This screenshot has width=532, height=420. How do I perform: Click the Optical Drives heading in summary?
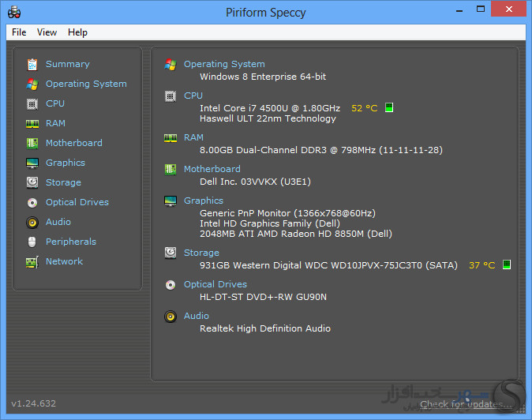215,284
